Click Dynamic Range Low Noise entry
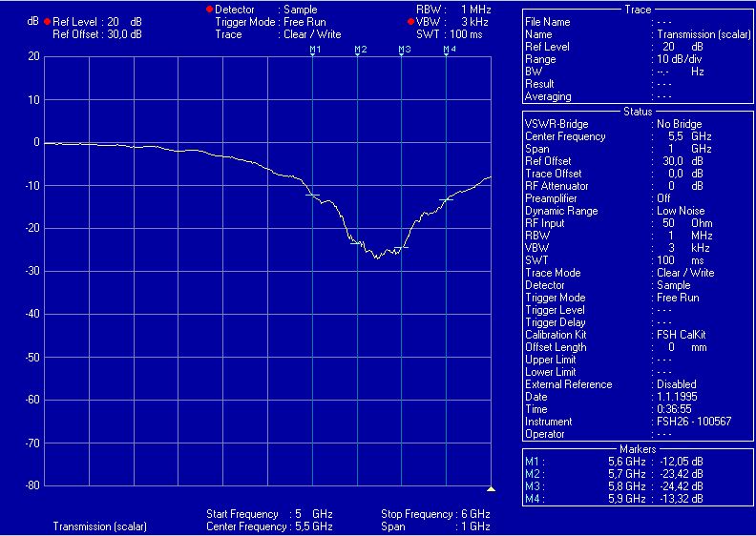 [x=611, y=211]
